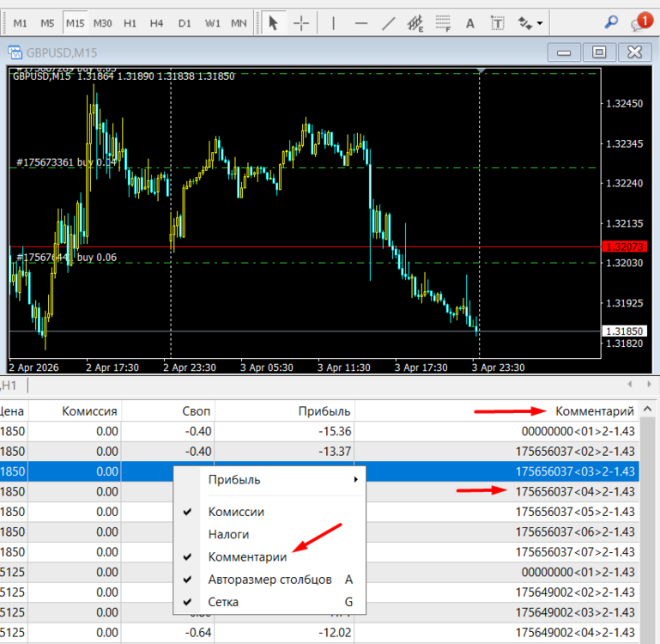Switch chart to W1 timeframe
This screenshot has width=660, height=644.
pyautogui.click(x=212, y=23)
